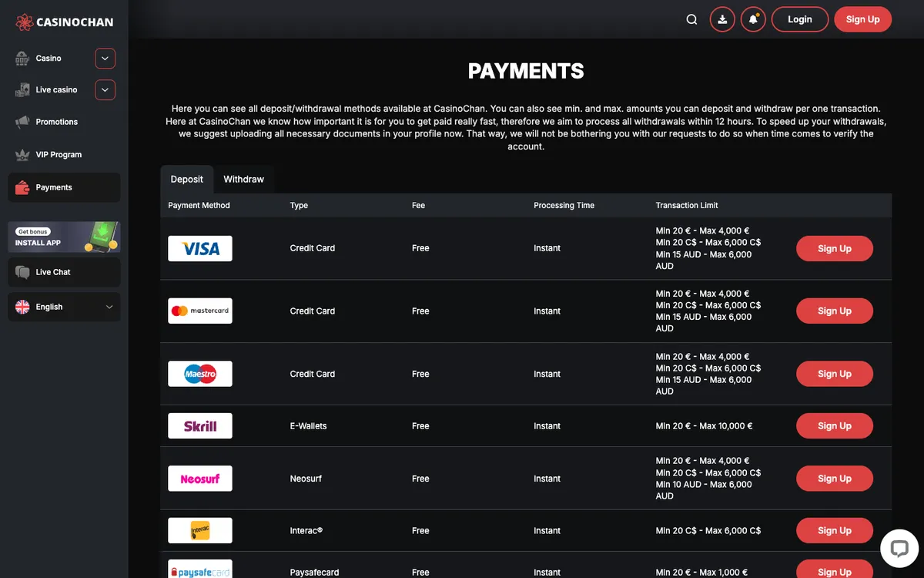This screenshot has height=578, width=924.
Task: Click the UK flag language icon
Action: pos(22,307)
